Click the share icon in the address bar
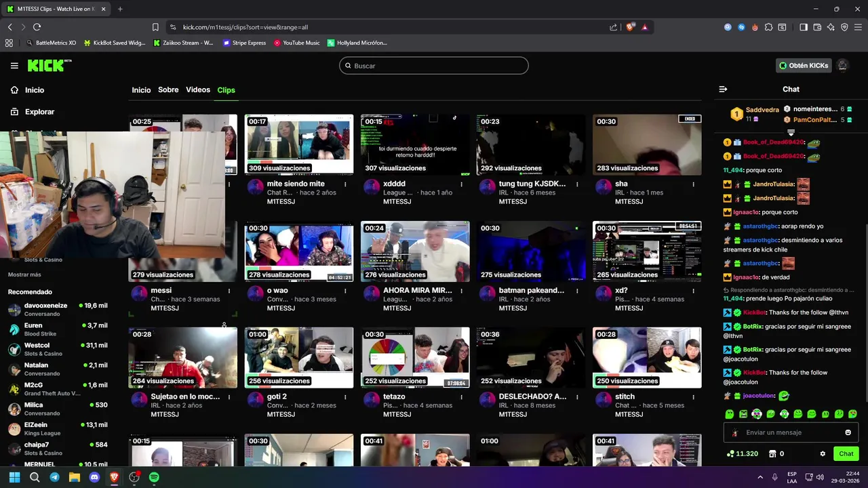868x488 pixels. (x=613, y=27)
